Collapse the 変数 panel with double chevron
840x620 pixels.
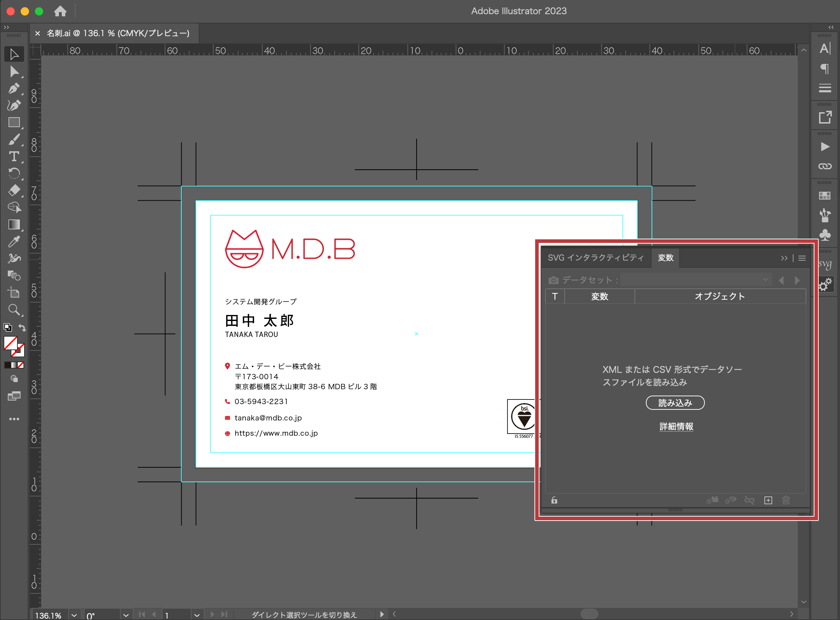pos(784,258)
